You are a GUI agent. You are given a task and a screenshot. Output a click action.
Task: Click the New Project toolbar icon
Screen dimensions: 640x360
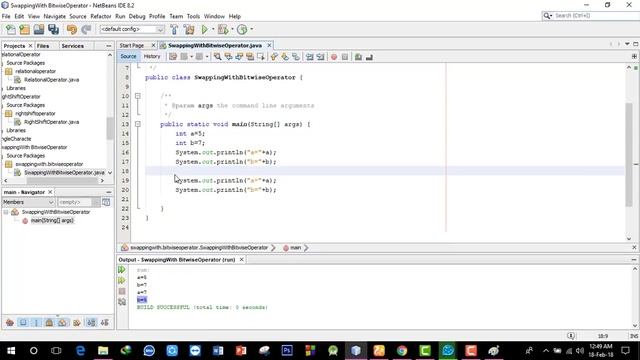point(24,29)
